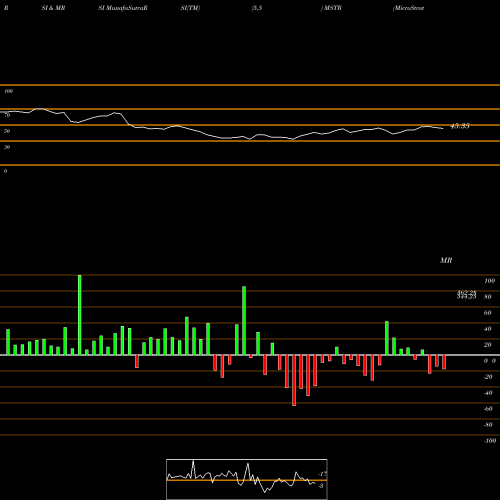This screenshot has width=500, height=500.
Task: Click the MR axis label -20
Action: pyautogui.click(x=488, y=377)
